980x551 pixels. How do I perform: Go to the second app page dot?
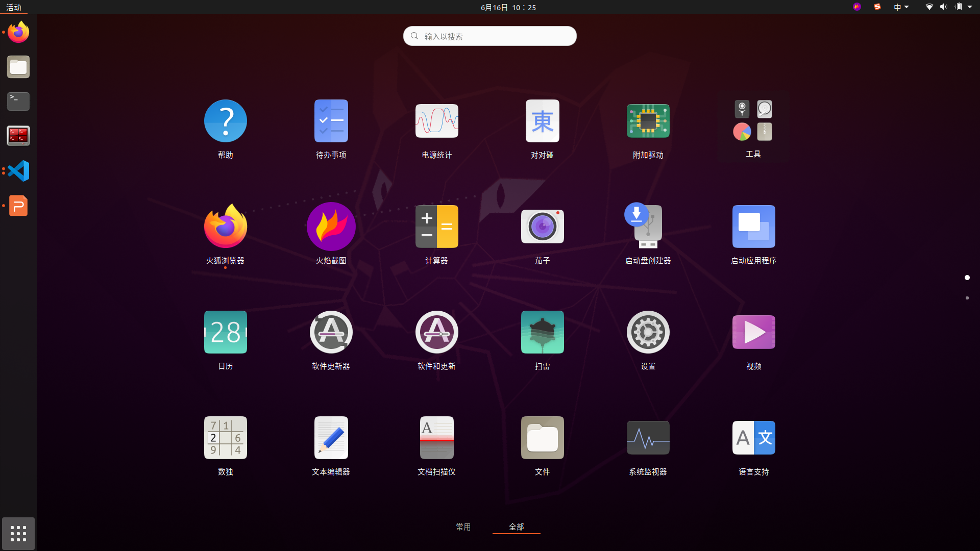point(967,298)
